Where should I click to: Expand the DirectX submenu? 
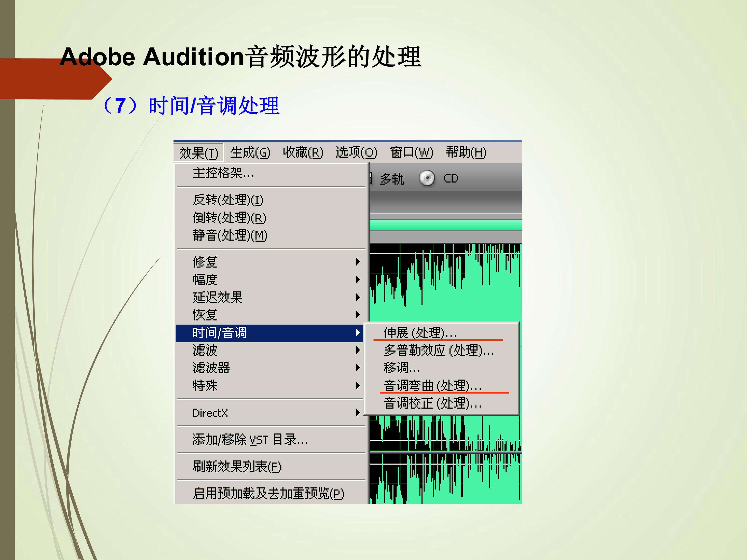coord(270,412)
